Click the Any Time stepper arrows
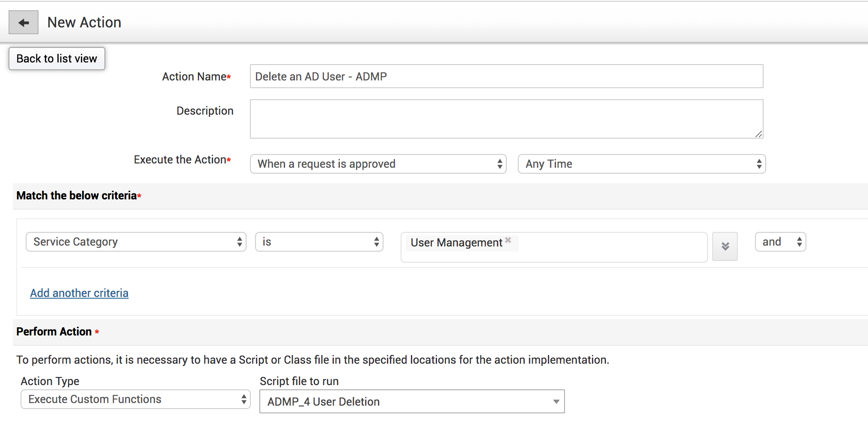Viewport: 868px width, 439px height. (x=759, y=164)
